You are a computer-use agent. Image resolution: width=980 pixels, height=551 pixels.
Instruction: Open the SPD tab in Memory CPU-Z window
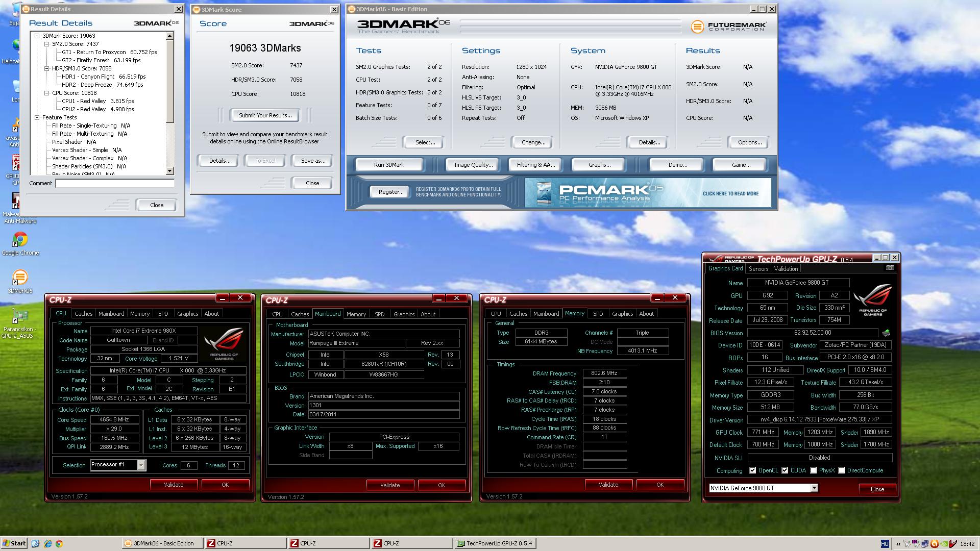[598, 314]
